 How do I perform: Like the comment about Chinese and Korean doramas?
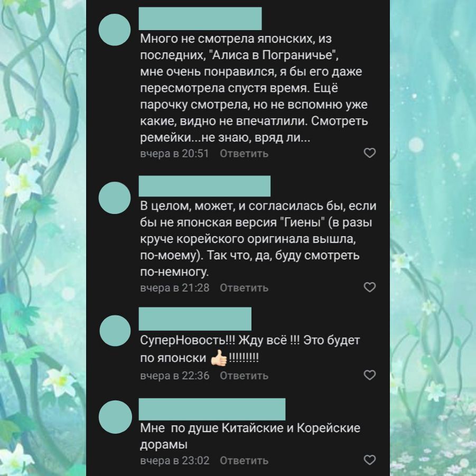[x=369, y=460]
